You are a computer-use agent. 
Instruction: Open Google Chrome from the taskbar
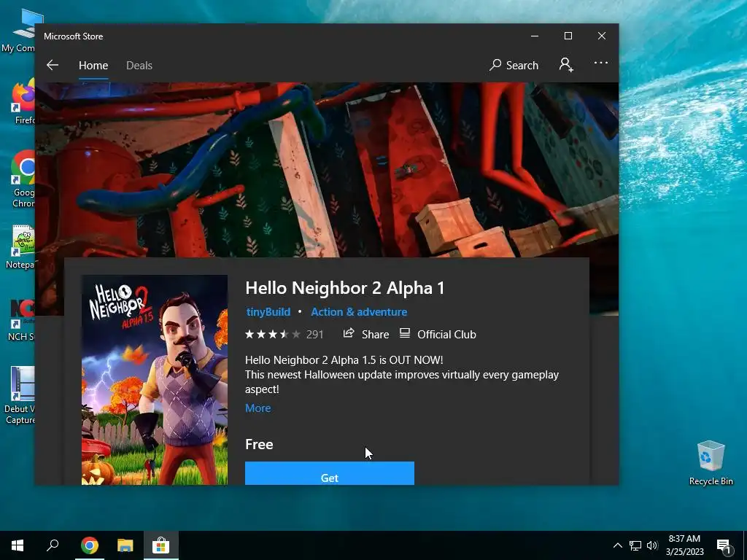point(90,545)
